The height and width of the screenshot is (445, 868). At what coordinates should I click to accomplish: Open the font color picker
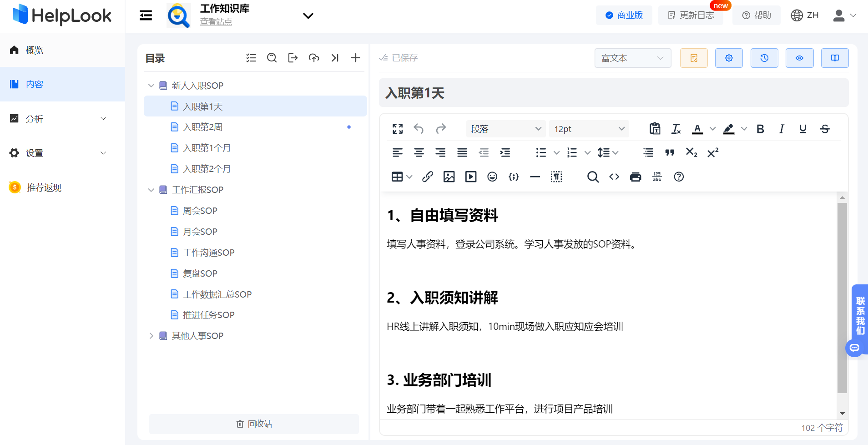698,129
